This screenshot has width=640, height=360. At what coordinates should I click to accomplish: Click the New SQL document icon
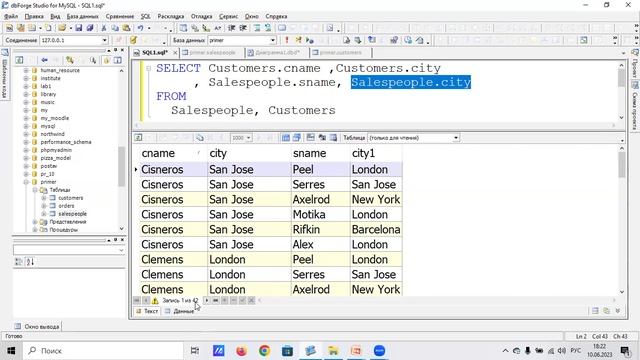(x=9, y=28)
